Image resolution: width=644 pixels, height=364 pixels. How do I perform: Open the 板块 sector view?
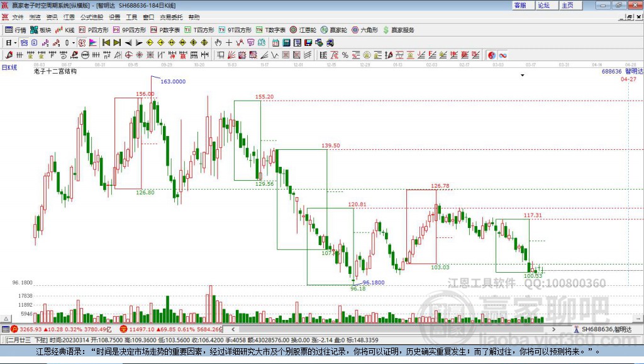coord(41,30)
